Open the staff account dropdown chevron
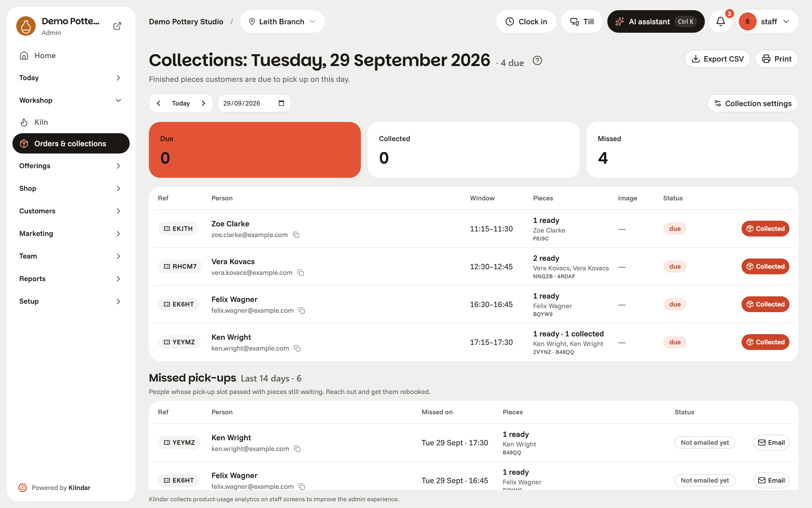This screenshot has height=508, width=812. point(786,21)
